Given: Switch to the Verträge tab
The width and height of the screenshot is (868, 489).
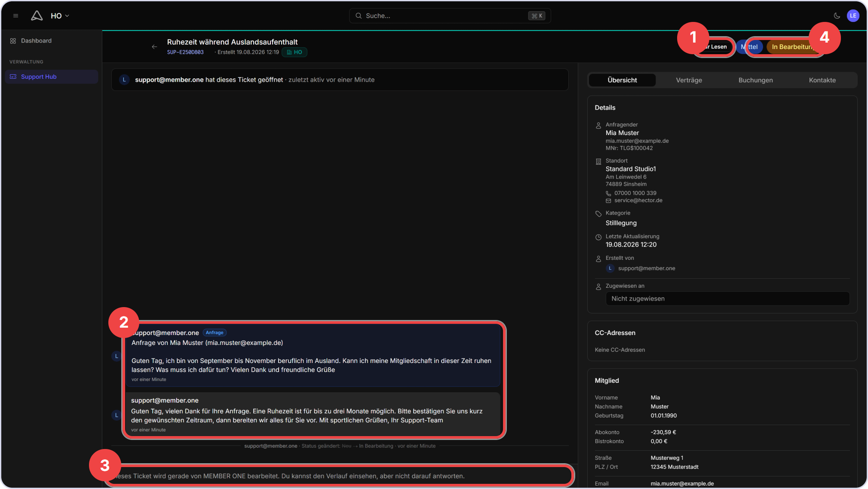Looking at the screenshot, I should point(689,80).
